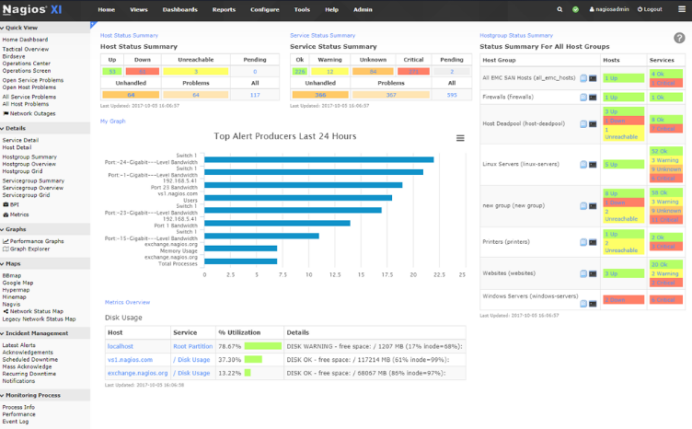The image size is (692, 429).
Task: View status icon for new group hostgroup
Action: point(583,206)
